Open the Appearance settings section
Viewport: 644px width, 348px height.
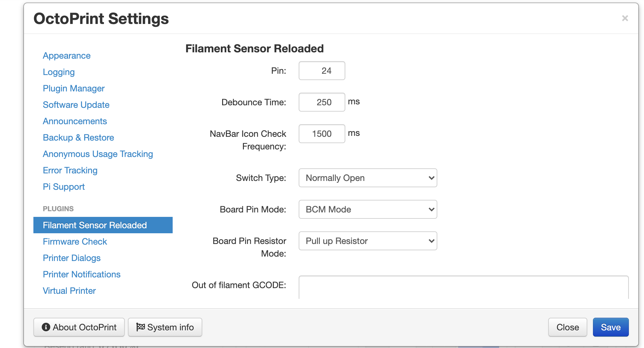coord(67,55)
